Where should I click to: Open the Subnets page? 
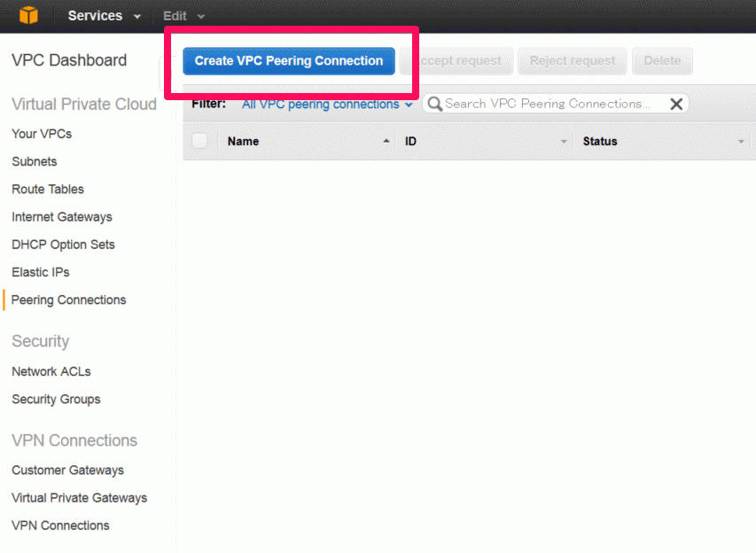[35, 161]
